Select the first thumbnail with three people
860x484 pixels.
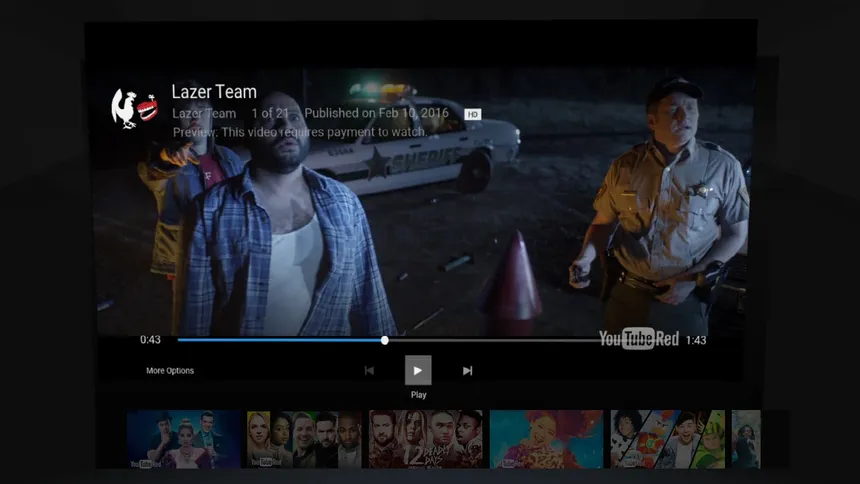(x=184, y=439)
